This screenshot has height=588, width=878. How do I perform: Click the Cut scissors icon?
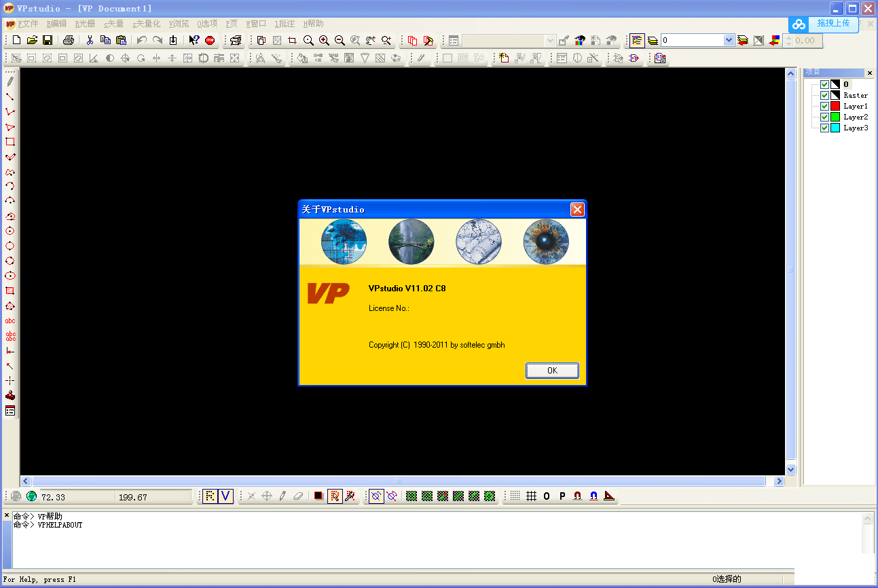[x=90, y=41]
